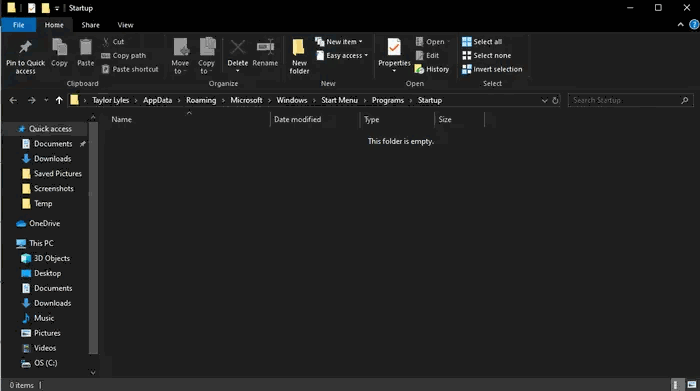
Task: Open OneDrive in the sidebar
Action: tap(38, 223)
